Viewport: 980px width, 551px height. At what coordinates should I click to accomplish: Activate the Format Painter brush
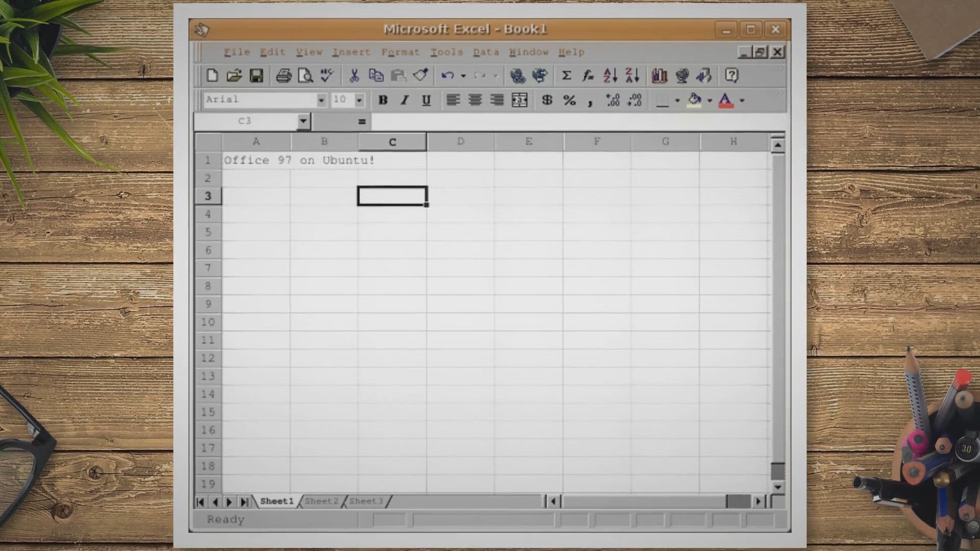coord(420,76)
